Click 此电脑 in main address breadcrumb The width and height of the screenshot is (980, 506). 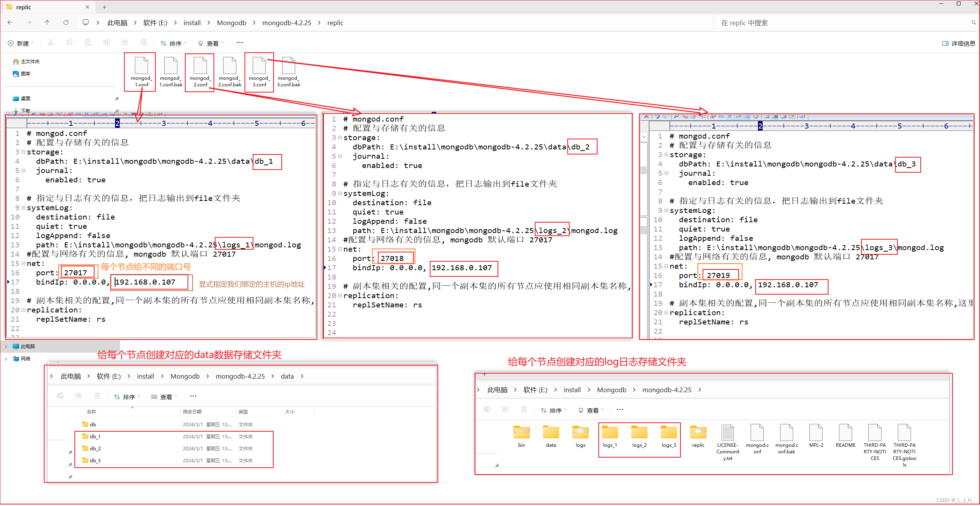[117, 23]
